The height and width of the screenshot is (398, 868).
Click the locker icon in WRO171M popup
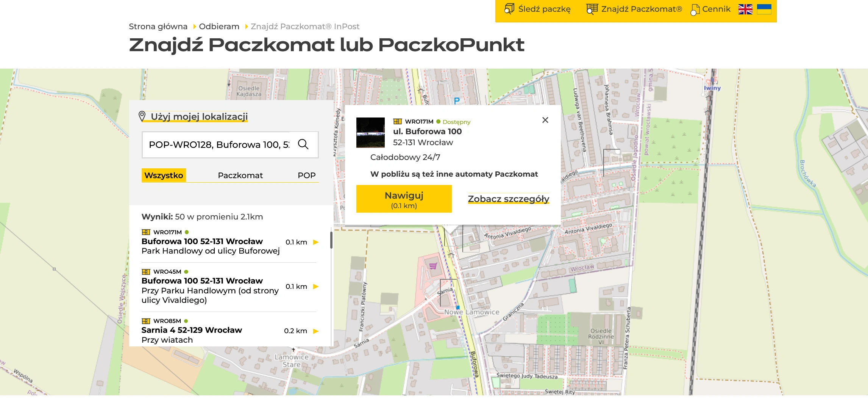(x=398, y=122)
